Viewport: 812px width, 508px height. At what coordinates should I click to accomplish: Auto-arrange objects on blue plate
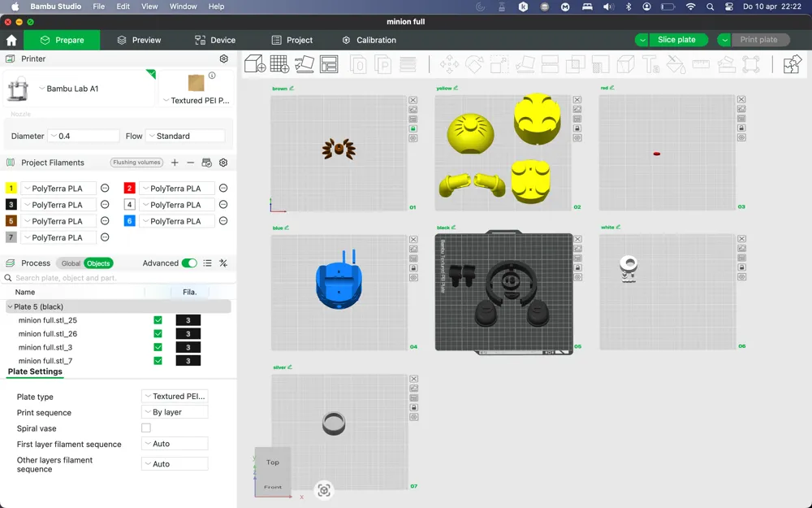[x=413, y=258]
